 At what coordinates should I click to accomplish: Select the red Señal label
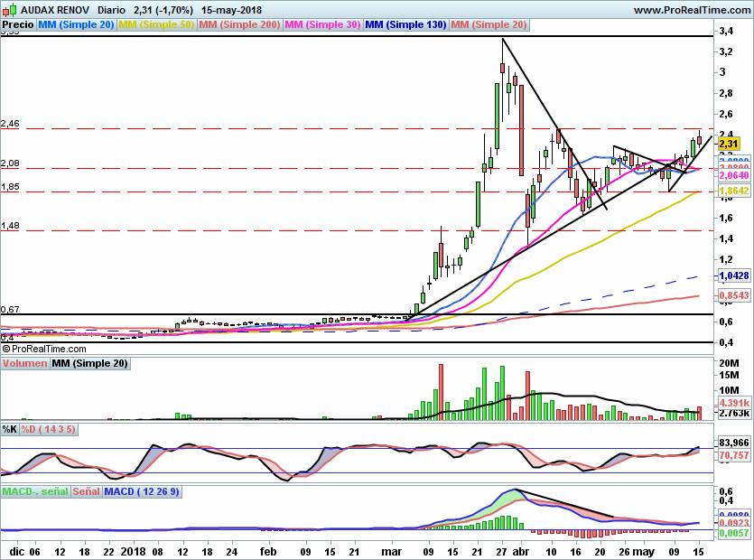[x=87, y=491]
